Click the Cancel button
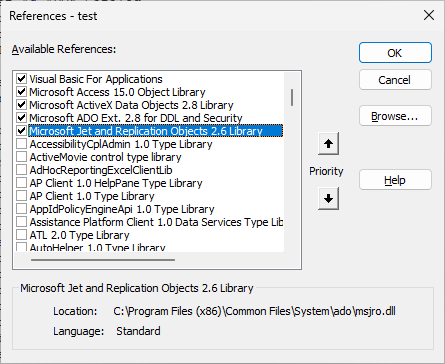 [x=395, y=80]
